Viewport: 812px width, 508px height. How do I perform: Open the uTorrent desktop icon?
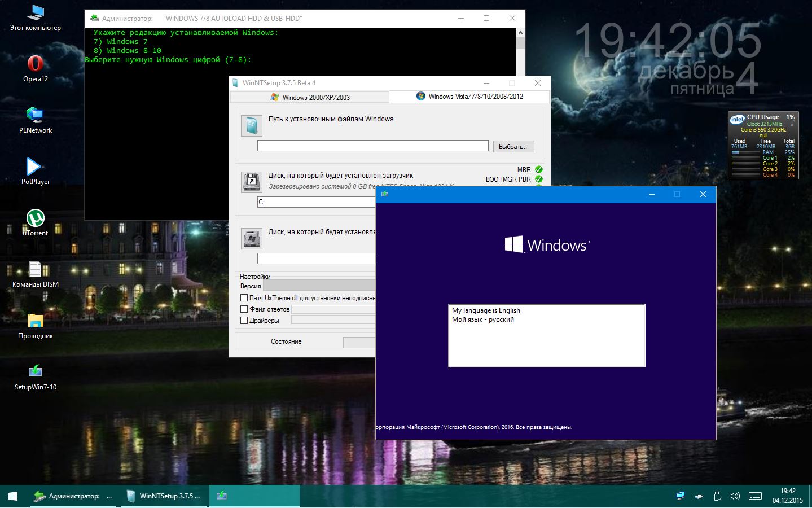tap(35, 222)
